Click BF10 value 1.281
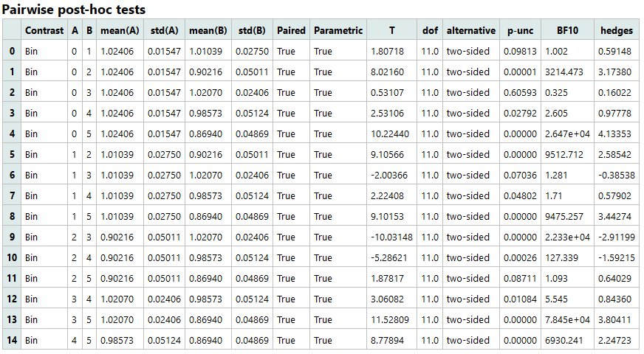 [556, 175]
